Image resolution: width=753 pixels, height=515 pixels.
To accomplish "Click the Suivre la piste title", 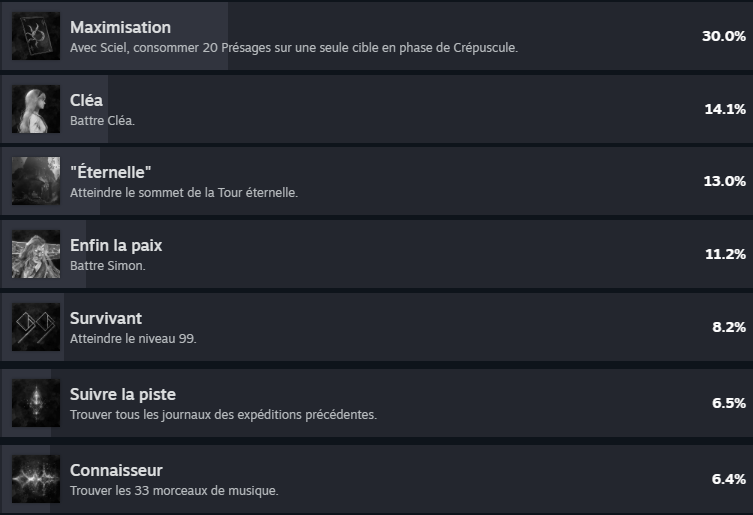I will pyautogui.click(x=123, y=394).
